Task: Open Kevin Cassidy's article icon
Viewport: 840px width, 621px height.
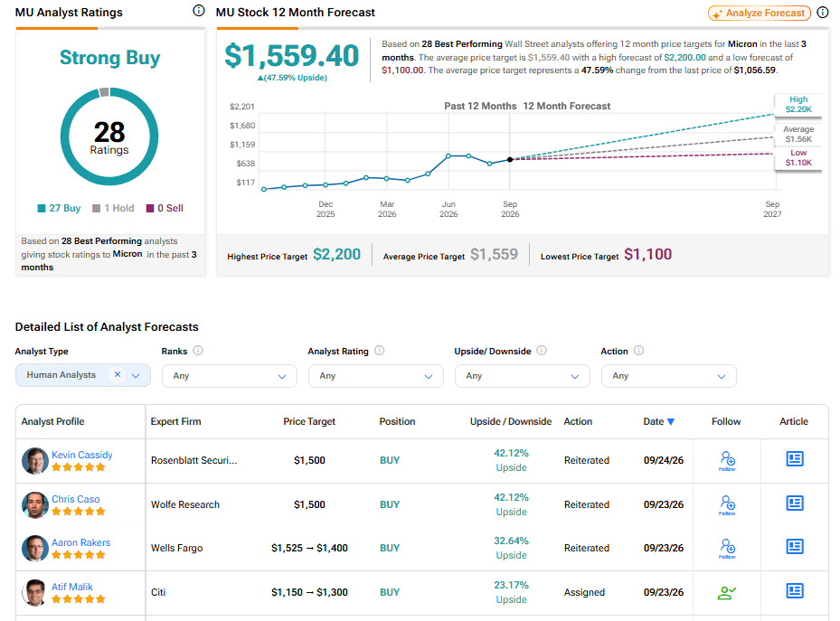Action: click(x=795, y=459)
